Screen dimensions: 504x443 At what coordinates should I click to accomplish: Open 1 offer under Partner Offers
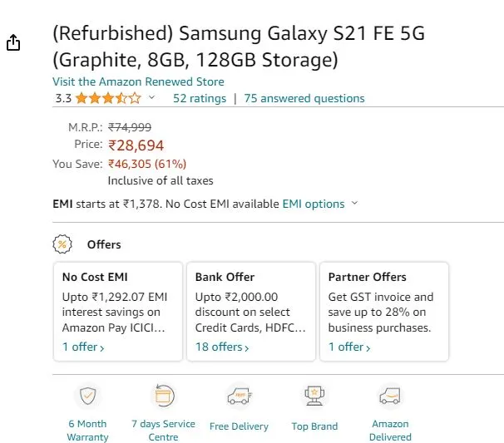(x=349, y=347)
